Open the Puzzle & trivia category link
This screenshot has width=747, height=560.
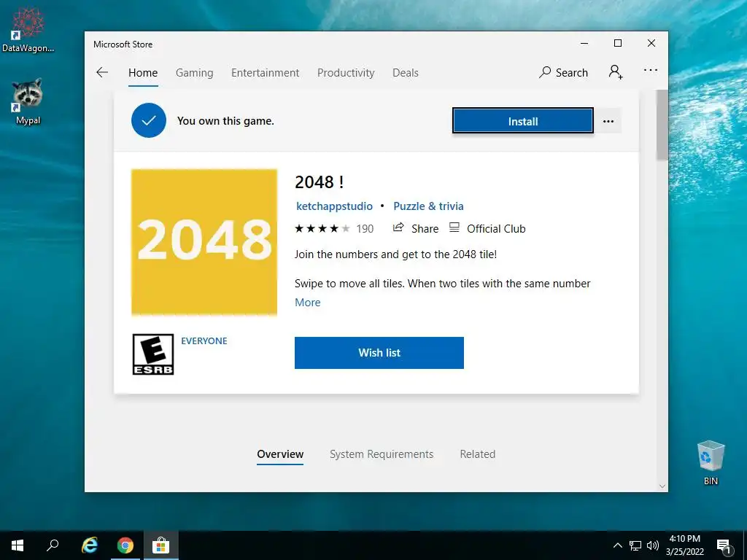428,206
